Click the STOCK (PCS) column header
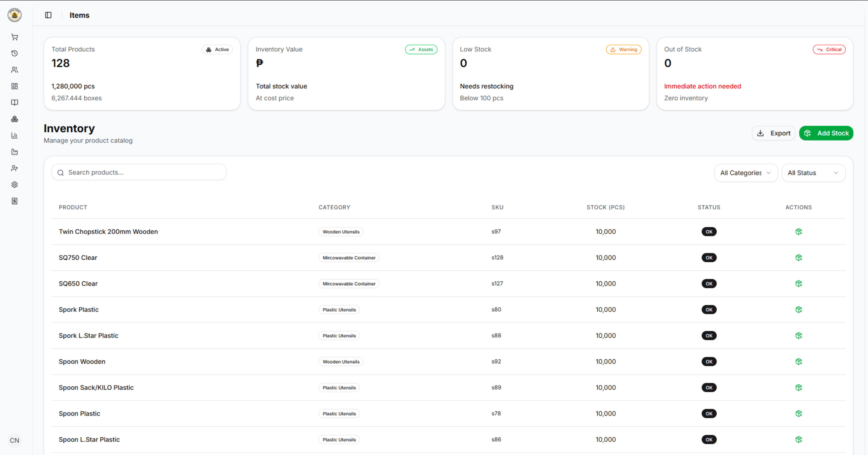 [x=606, y=207]
